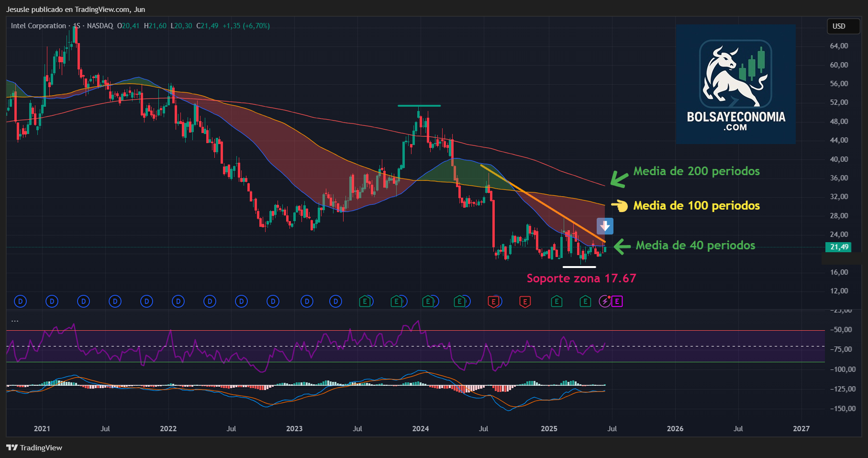Click the 2027 label on time axis

(x=801, y=428)
